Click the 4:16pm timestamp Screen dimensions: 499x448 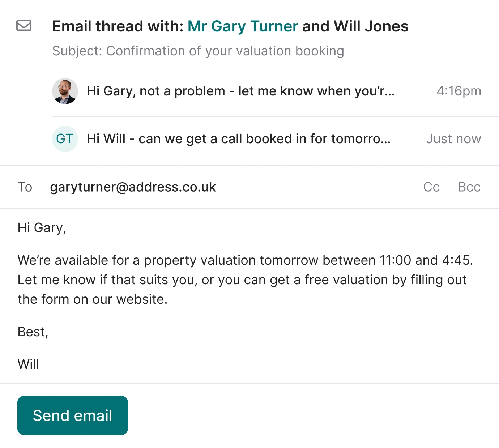pyautogui.click(x=459, y=91)
